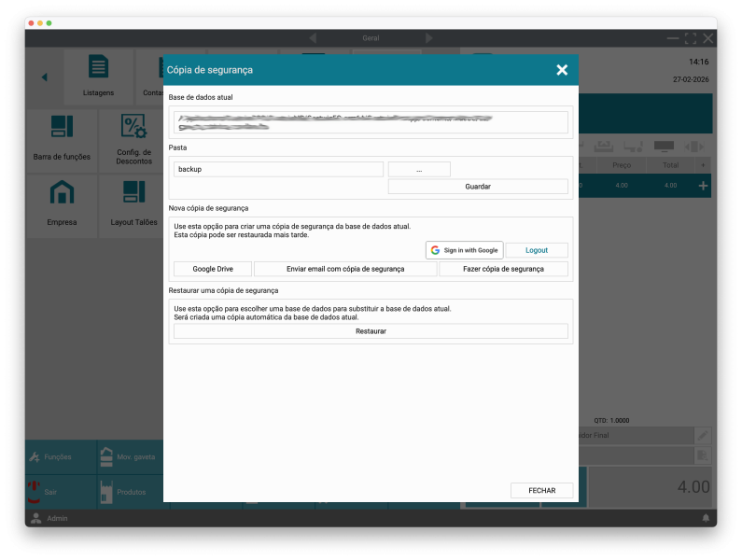Click the Sair exit icon

pyautogui.click(x=35, y=491)
